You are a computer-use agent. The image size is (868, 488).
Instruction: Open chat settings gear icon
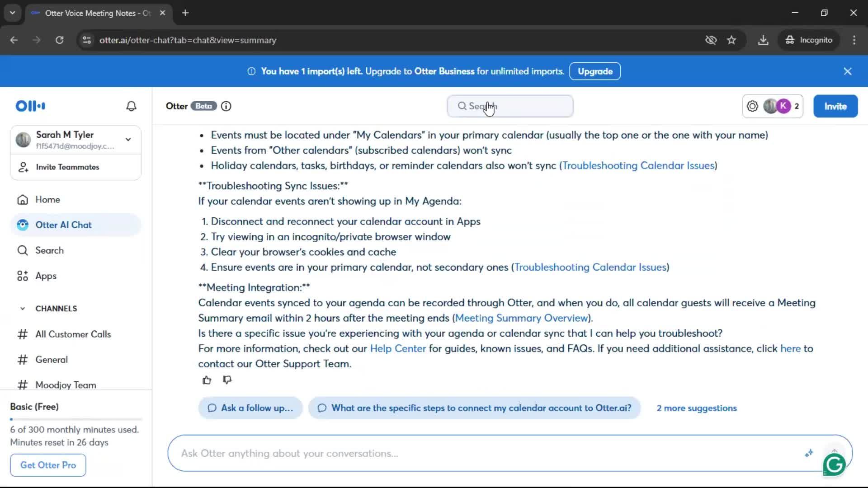(752, 106)
